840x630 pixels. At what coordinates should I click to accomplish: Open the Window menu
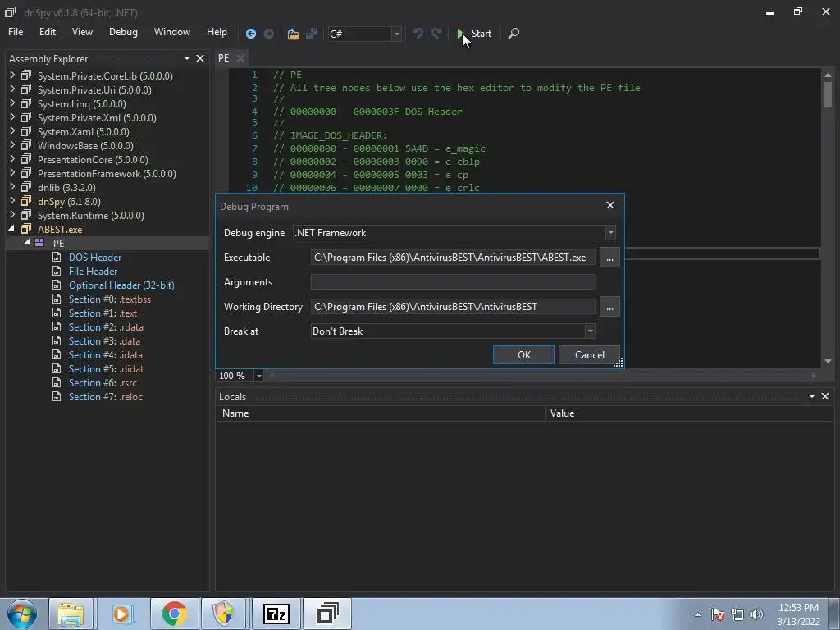(172, 32)
